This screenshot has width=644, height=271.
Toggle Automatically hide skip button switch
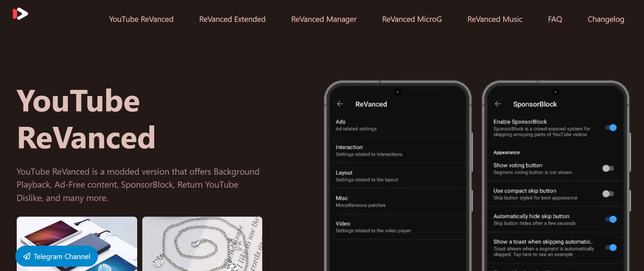pos(611,219)
